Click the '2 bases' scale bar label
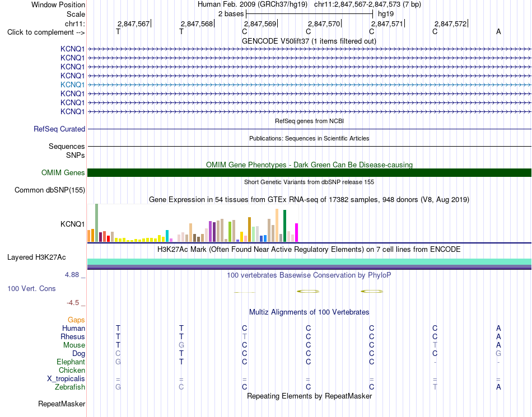 pos(231,14)
